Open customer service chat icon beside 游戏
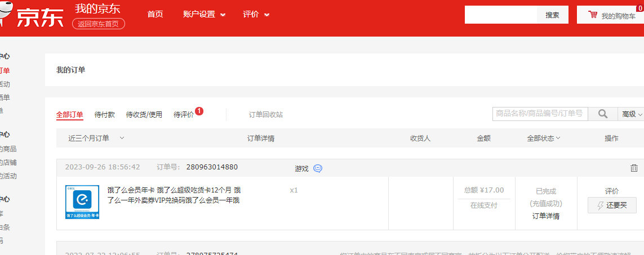The width and height of the screenshot is (644, 255). pyautogui.click(x=317, y=168)
